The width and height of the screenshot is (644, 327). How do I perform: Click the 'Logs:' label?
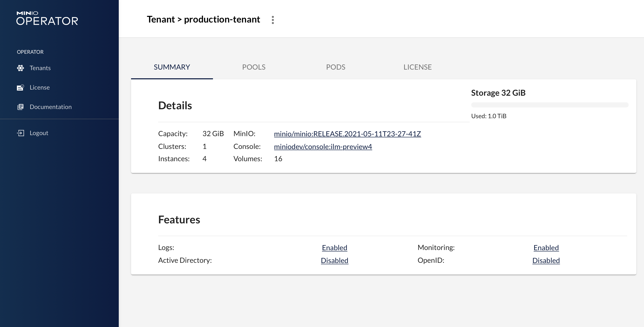click(x=166, y=247)
